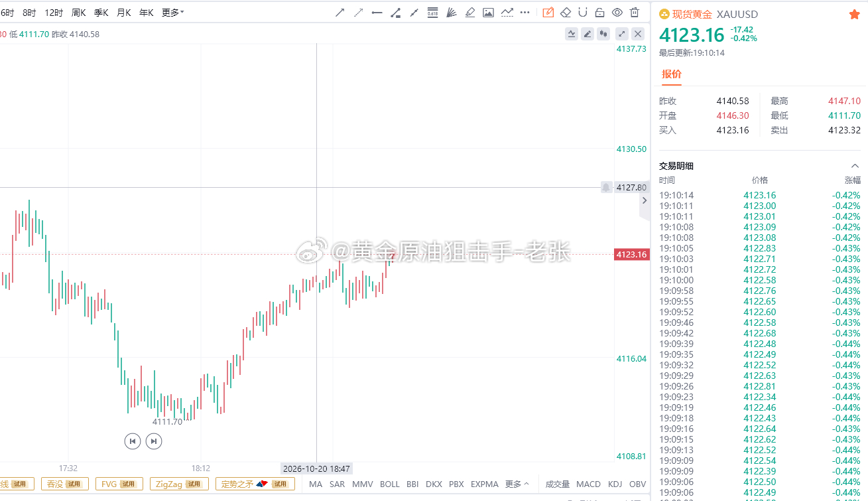Toggle the orange drawing edit mode icon

pos(548,12)
